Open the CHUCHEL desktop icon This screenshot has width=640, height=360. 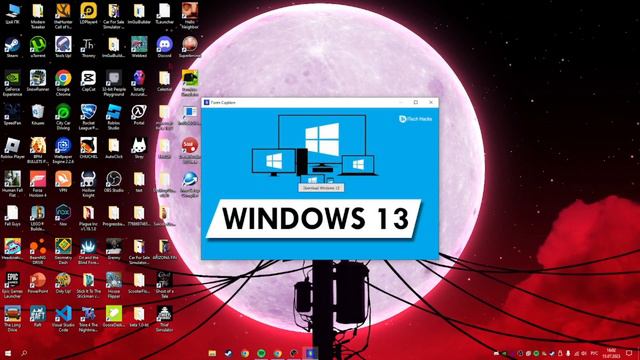click(88, 148)
